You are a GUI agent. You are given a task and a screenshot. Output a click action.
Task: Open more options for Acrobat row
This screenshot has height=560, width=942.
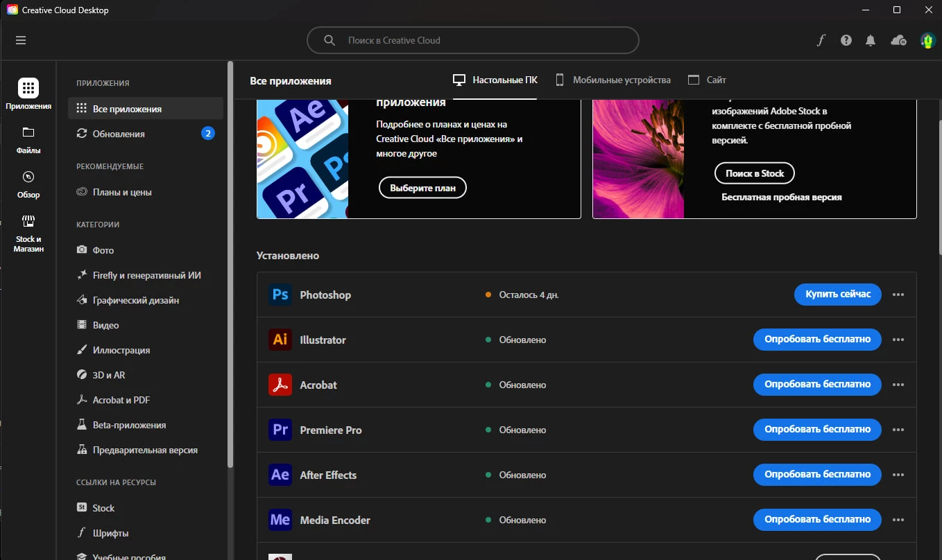[x=898, y=385]
